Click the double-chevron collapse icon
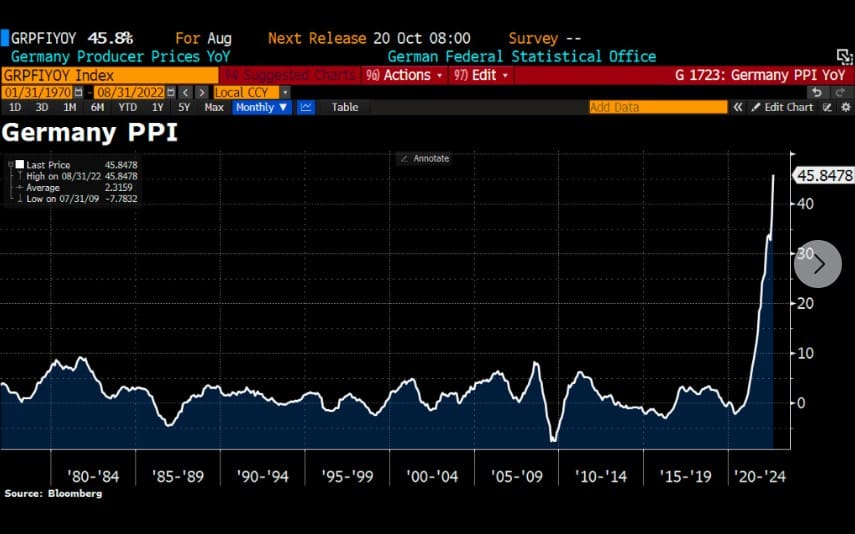This screenshot has width=855, height=534. tap(738, 107)
